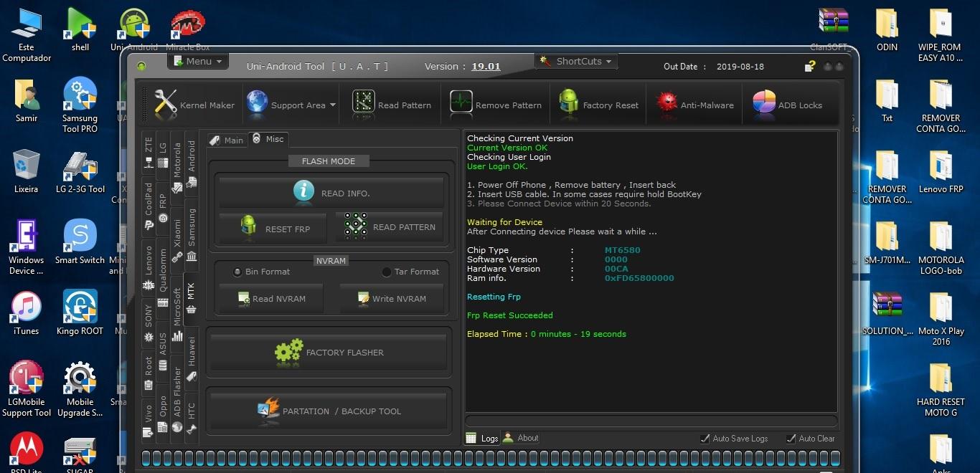Select the HARD RESET MOTO G folder
The image size is (980, 473).
(941, 389)
